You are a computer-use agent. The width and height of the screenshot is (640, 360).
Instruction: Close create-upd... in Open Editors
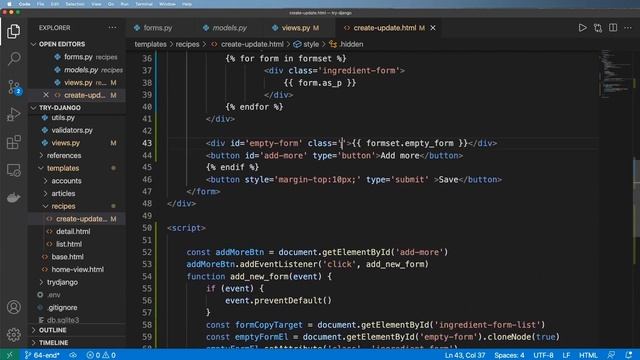point(46,95)
